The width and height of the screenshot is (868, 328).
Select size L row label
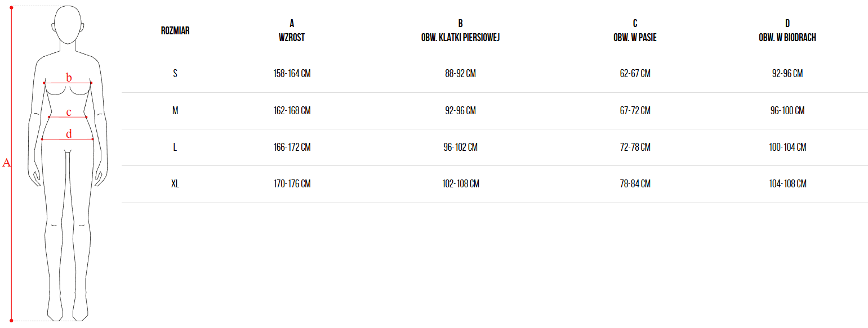click(x=175, y=147)
